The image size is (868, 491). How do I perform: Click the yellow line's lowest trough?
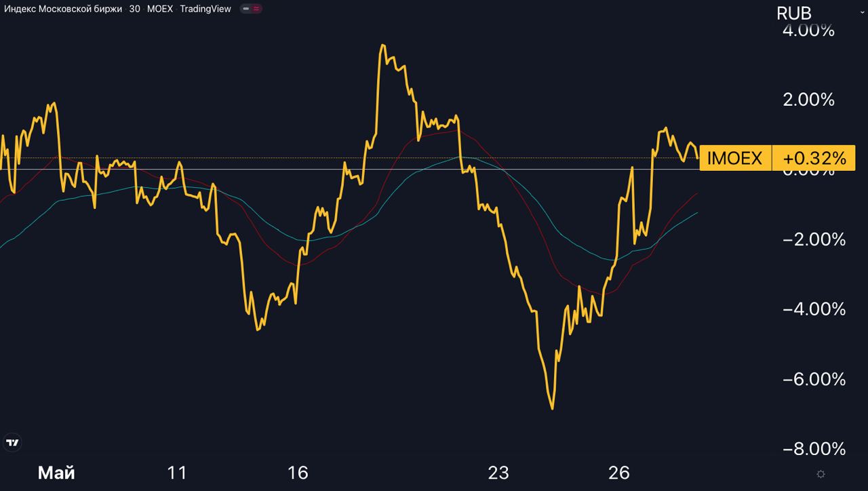[552, 408]
